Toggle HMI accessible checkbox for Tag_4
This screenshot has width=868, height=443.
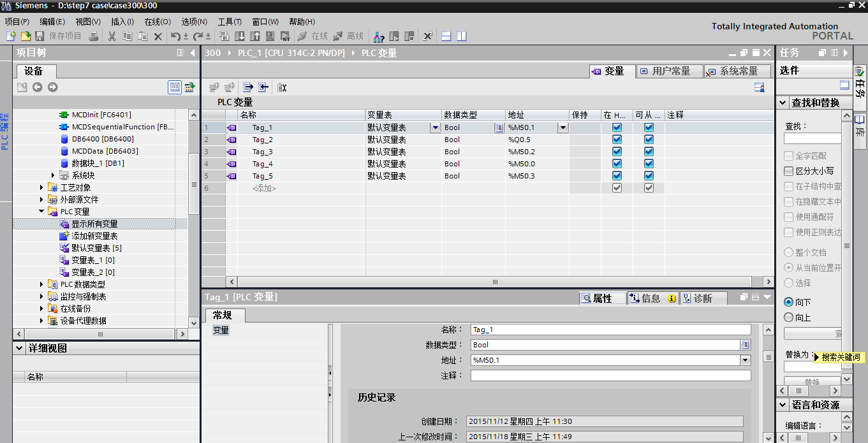coord(617,164)
